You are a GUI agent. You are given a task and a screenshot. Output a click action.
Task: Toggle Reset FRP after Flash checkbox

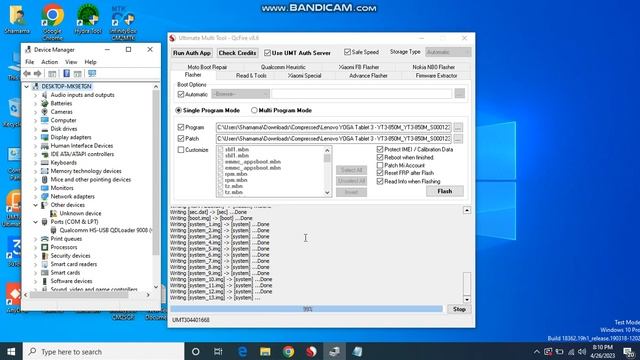[380, 173]
